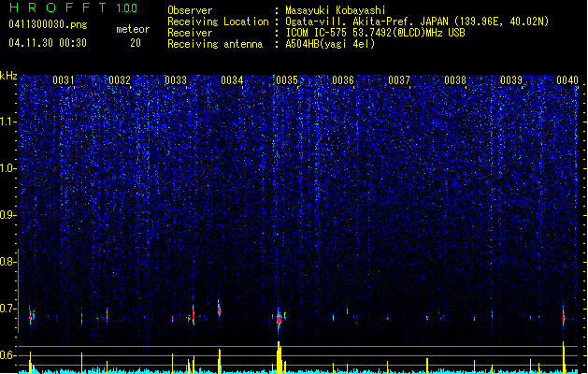
Task: Click the 'Receiver' field label
Action: pyautogui.click(x=190, y=33)
